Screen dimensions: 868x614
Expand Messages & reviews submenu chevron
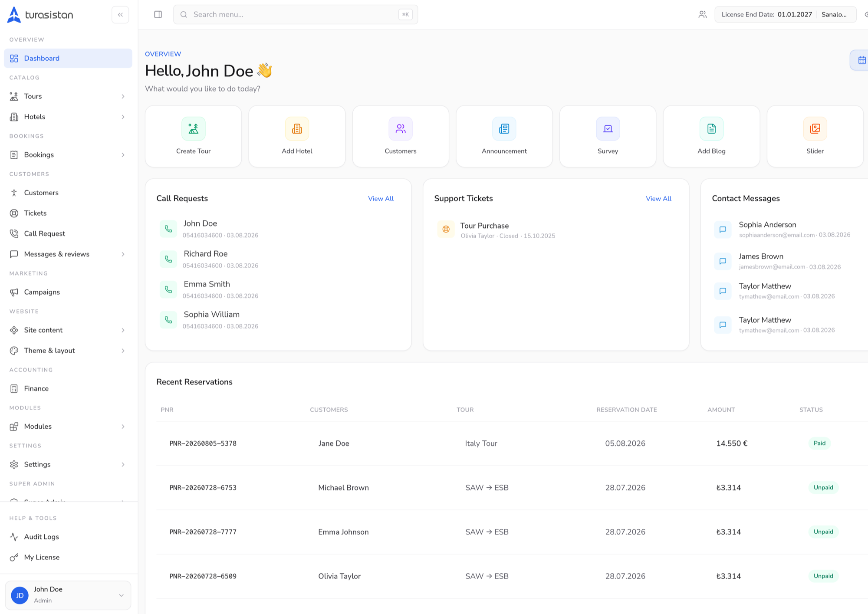123,254
